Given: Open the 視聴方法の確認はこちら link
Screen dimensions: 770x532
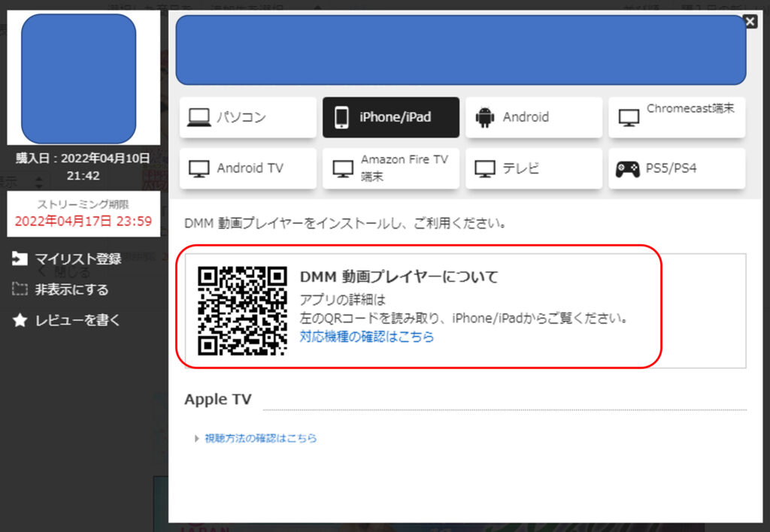Looking at the screenshot, I should [x=260, y=438].
